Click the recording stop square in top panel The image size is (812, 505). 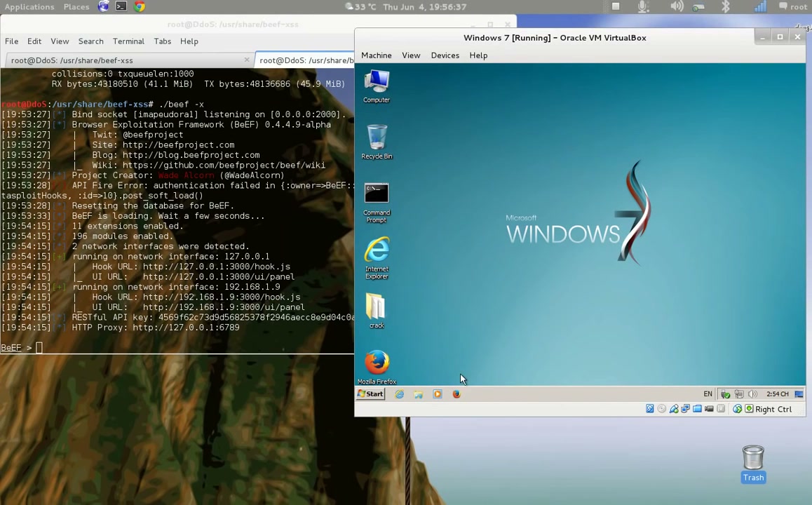point(616,6)
